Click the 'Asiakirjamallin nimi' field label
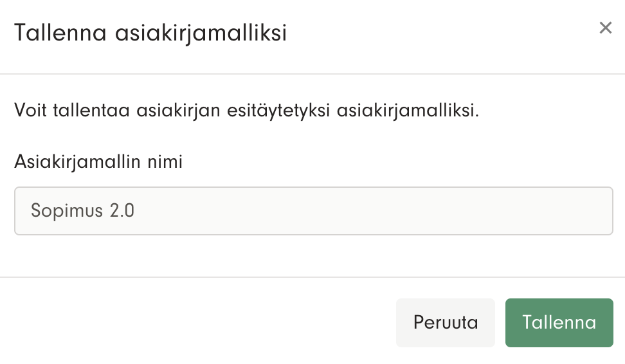This screenshot has height=364, width=625. pos(98,162)
